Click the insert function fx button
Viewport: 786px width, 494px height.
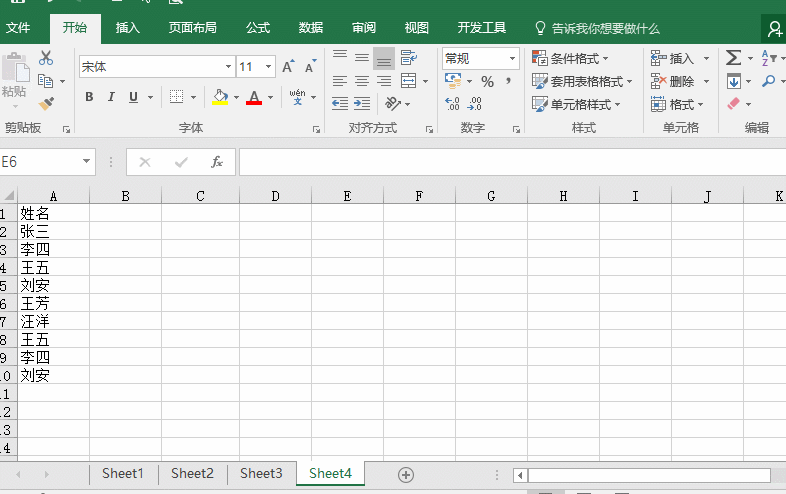(217, 162)
